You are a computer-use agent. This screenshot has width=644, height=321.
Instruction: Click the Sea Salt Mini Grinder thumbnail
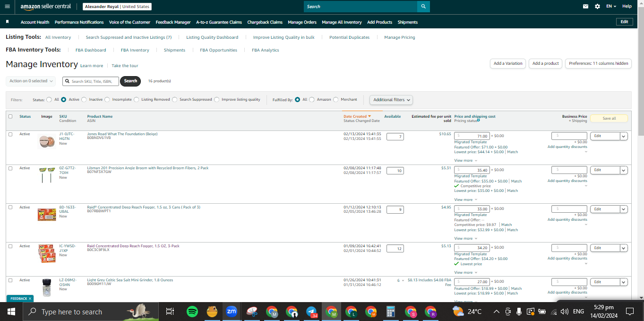click(x=46, y=287)
